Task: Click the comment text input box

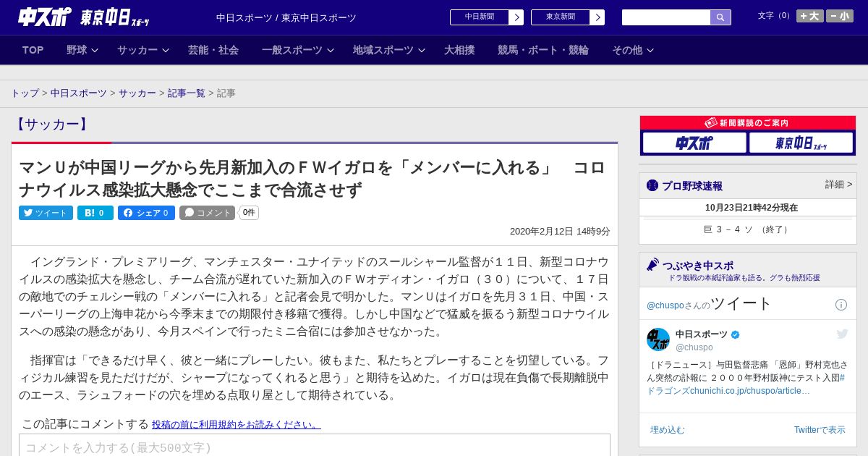Action: coord(315,446)
